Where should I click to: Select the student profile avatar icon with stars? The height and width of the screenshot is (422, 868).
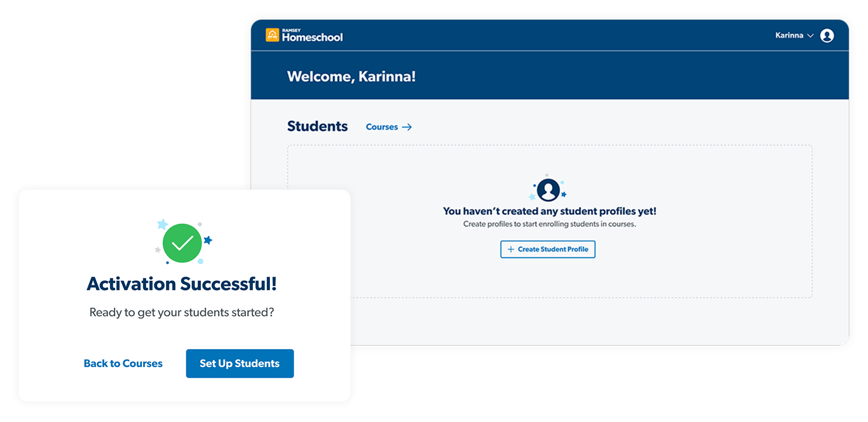pyautogui.click(x=548, y=189)
